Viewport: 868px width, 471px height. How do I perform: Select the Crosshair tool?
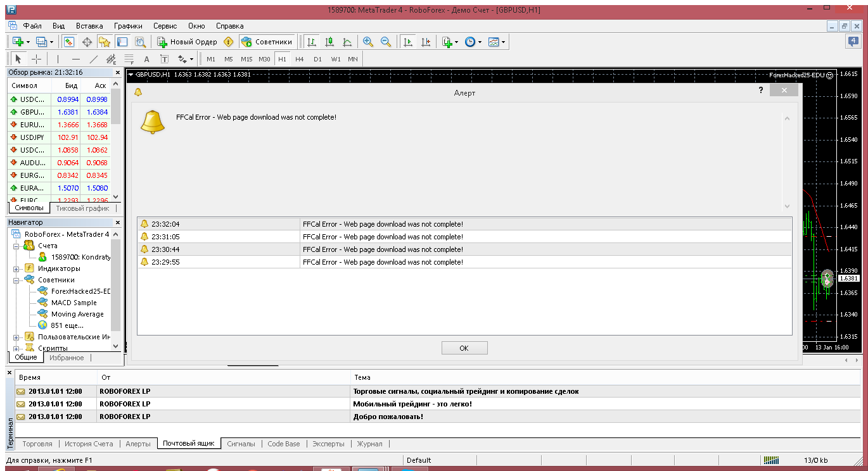tap(37, 59)
